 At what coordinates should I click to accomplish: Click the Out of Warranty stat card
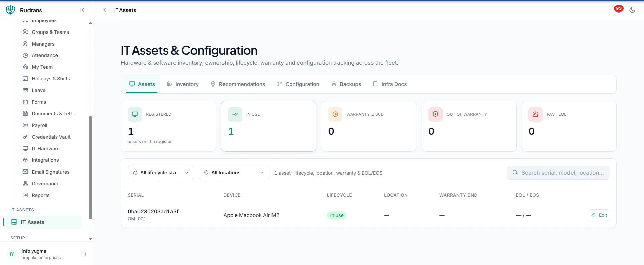pos(469,126)
